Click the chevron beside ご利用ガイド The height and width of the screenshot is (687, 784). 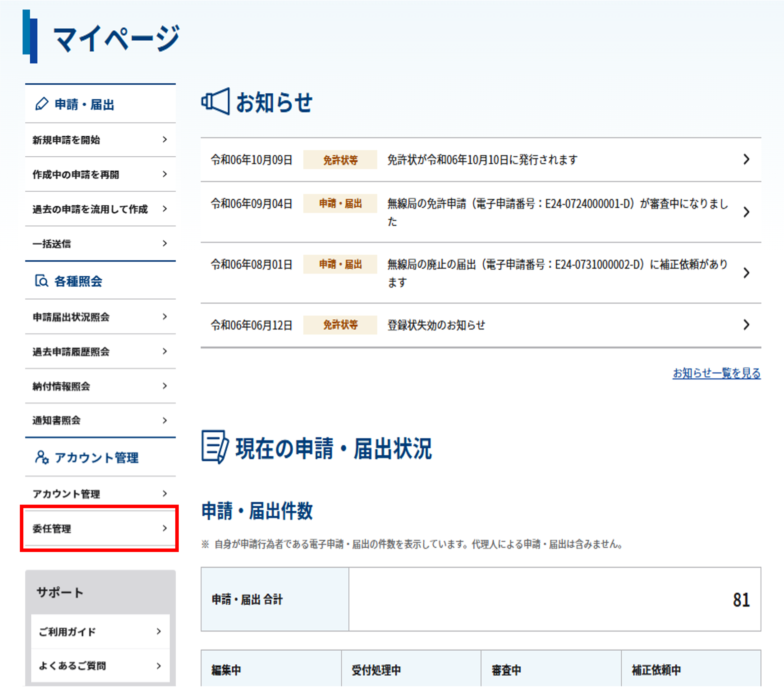[159, 631]
